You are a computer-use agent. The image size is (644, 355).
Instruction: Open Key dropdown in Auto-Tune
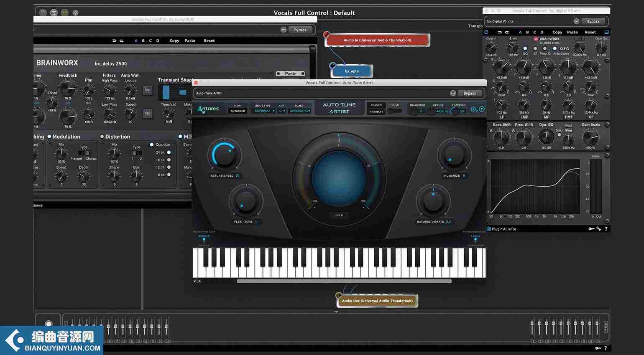pyautogui.click(x=282, y=111)
